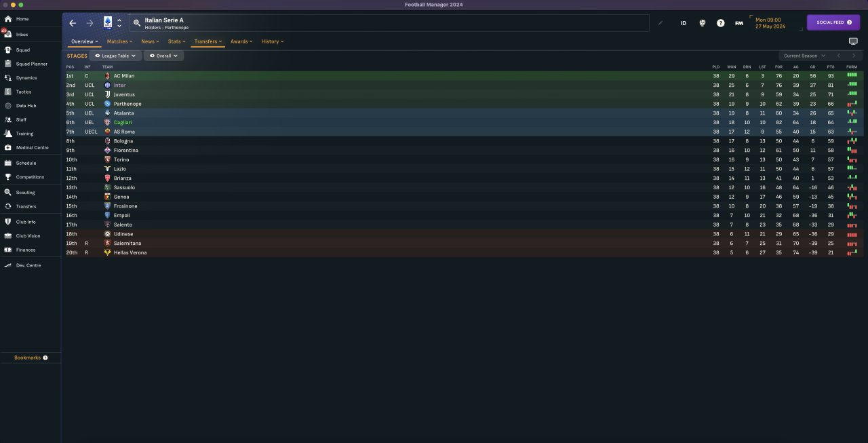Image resolution: width=868 pixels, height=443 pixels.
Task: Select Cagliari in the table
Action: point(123,122)
